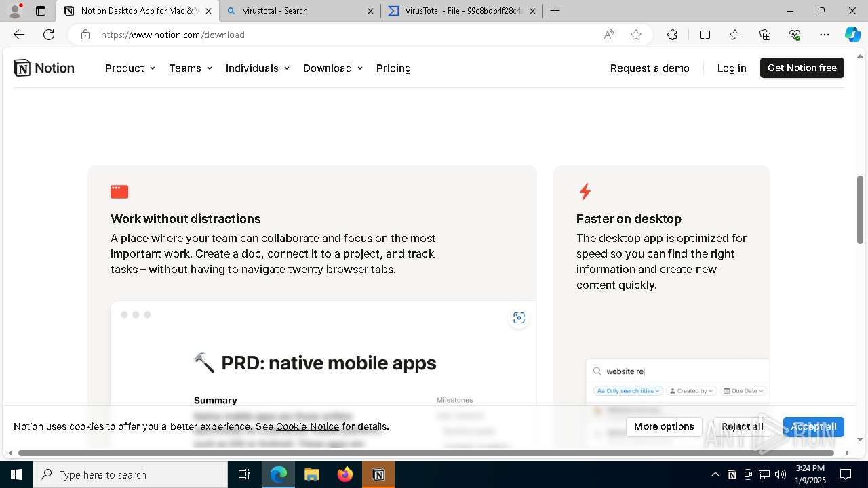Open the Only search titles filter dropdown

628,391
